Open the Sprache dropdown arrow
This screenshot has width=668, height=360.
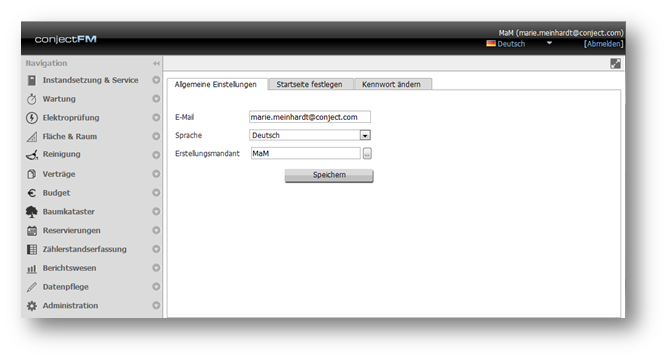tap(365, 135)
